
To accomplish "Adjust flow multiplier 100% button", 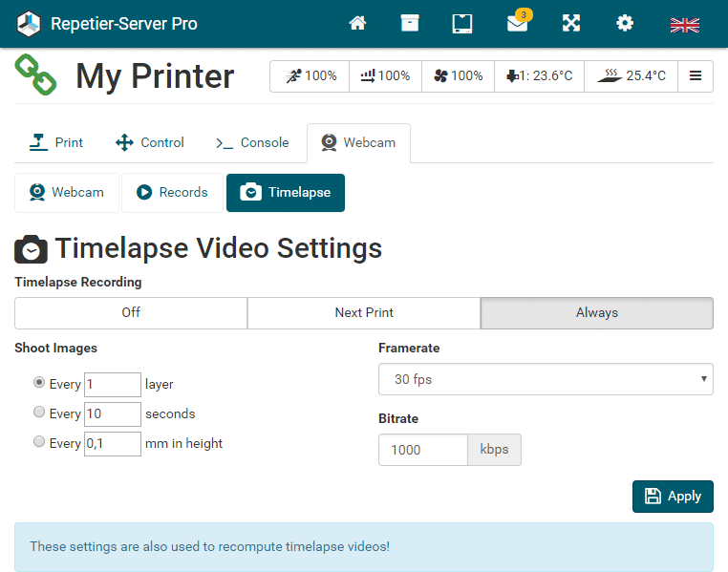I will click(385, 75).
